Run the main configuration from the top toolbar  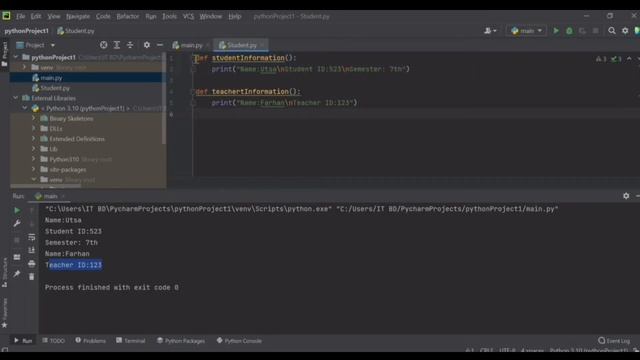(x=556, y=31)
